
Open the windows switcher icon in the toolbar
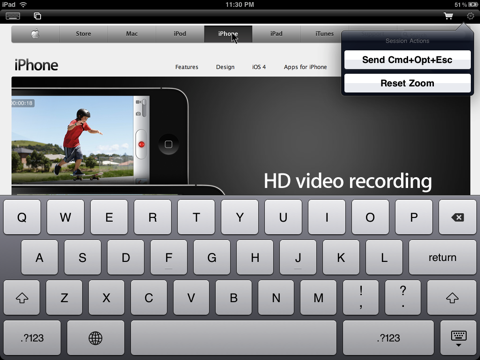tap(37, 16)
